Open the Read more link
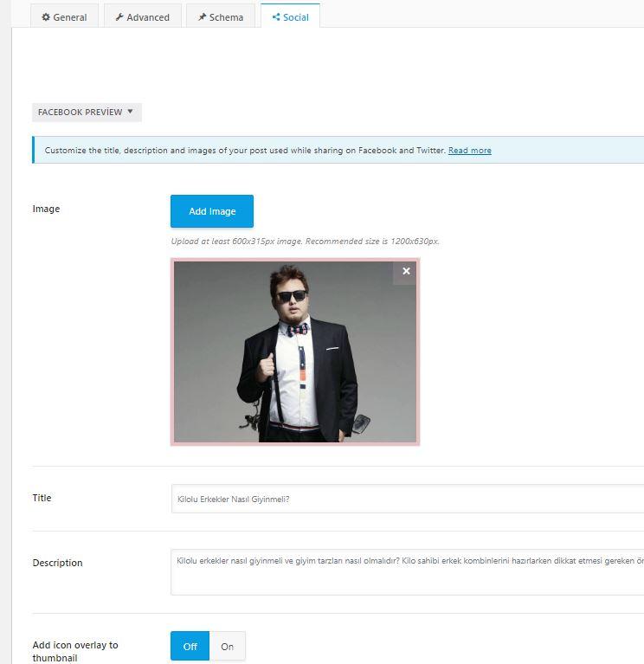This screenshot has width=644, height=664. [469, 151]
